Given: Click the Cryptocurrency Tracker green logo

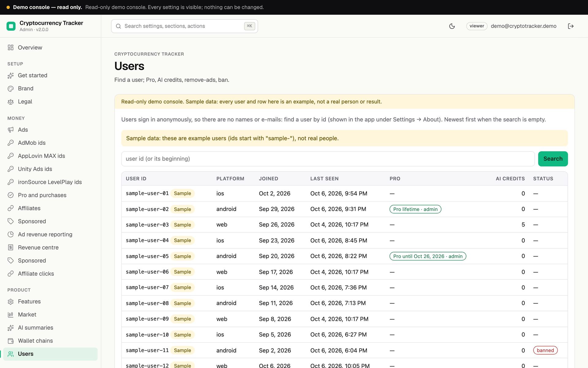Looking at the screenshot, I should (11, 26).
